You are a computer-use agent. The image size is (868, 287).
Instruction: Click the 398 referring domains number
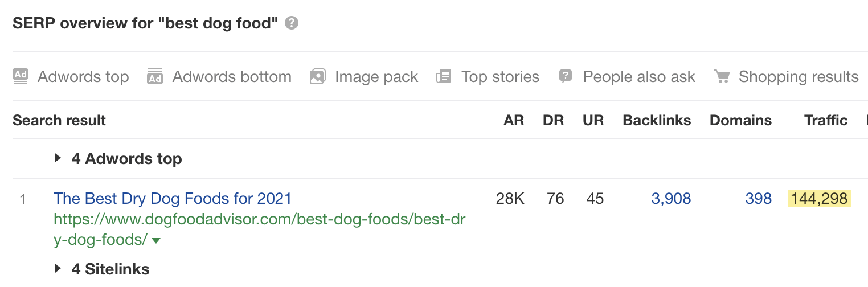[x=758, y=199]
